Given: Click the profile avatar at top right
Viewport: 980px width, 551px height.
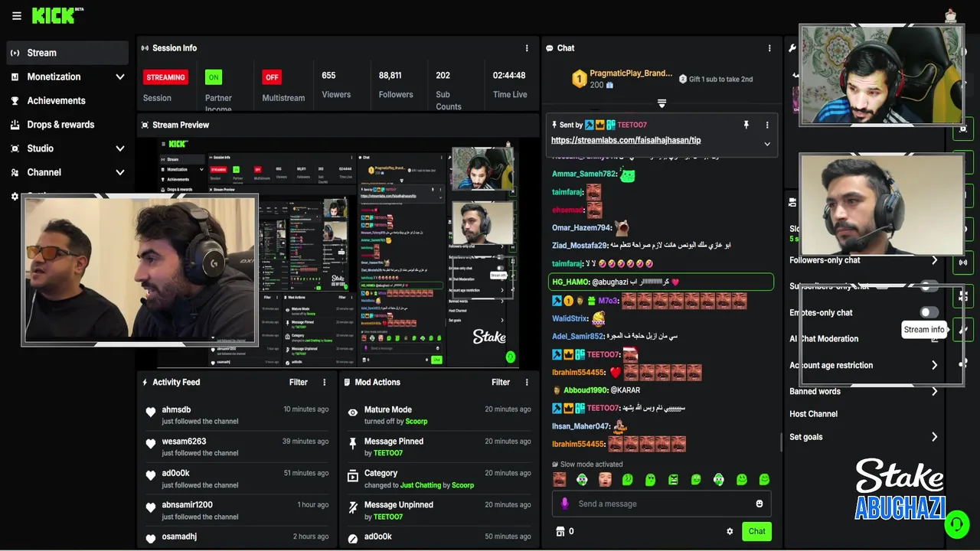Looking at the screenshot, I should (x=951, y=15).
